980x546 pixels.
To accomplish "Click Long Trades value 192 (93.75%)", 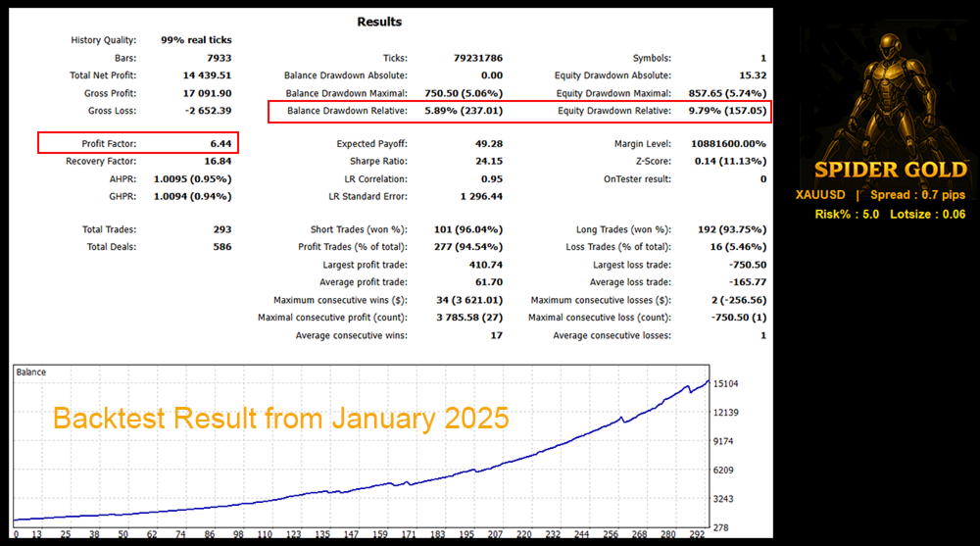I will (732, 229).
